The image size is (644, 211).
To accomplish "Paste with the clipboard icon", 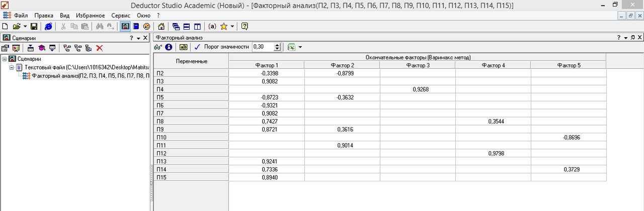I will click(x=85, y=26).
